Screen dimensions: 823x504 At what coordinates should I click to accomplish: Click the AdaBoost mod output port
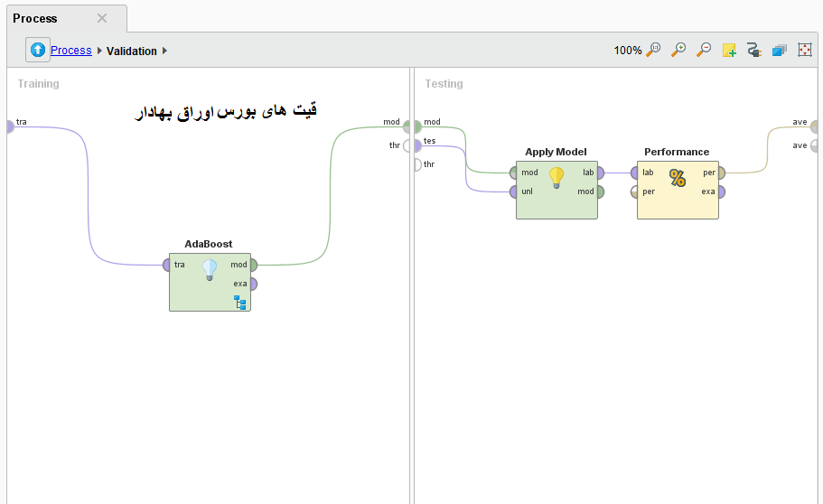(x=253, y=265)
